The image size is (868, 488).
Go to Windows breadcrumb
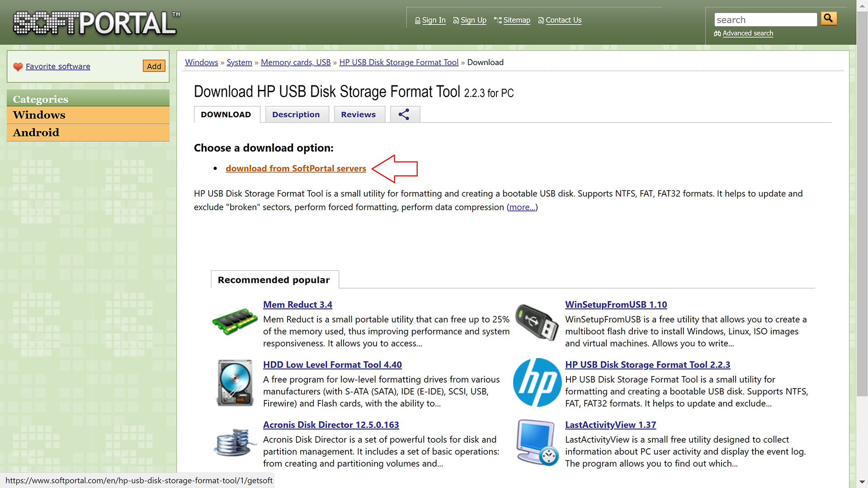coord(202,62)
